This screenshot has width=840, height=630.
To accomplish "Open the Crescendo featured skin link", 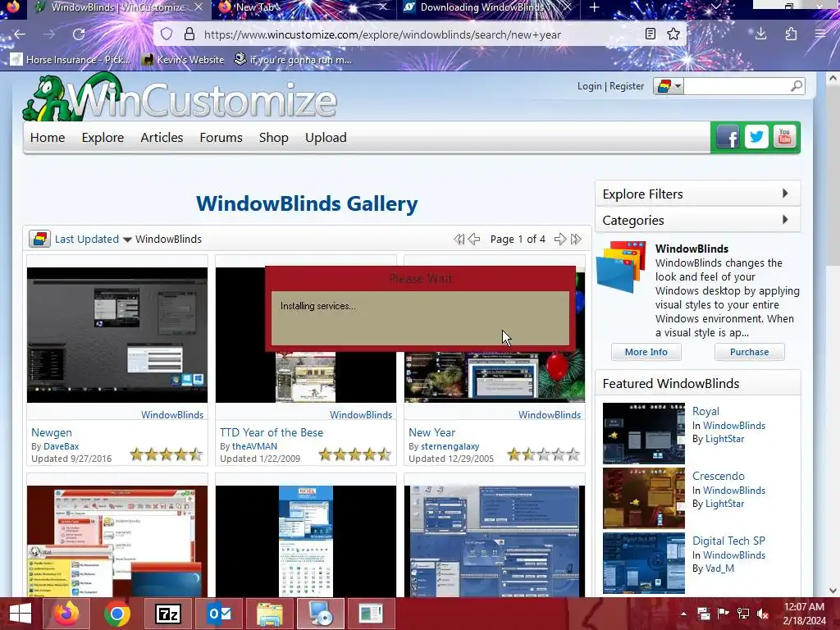I will click(x=719, y=476).
